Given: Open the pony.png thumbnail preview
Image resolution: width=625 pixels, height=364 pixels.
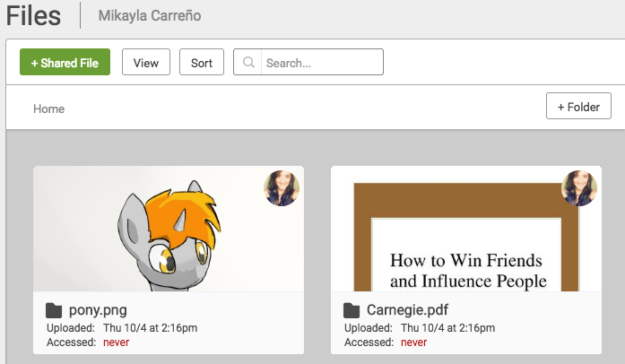Looking at the screenshot, I should point(169,229).
